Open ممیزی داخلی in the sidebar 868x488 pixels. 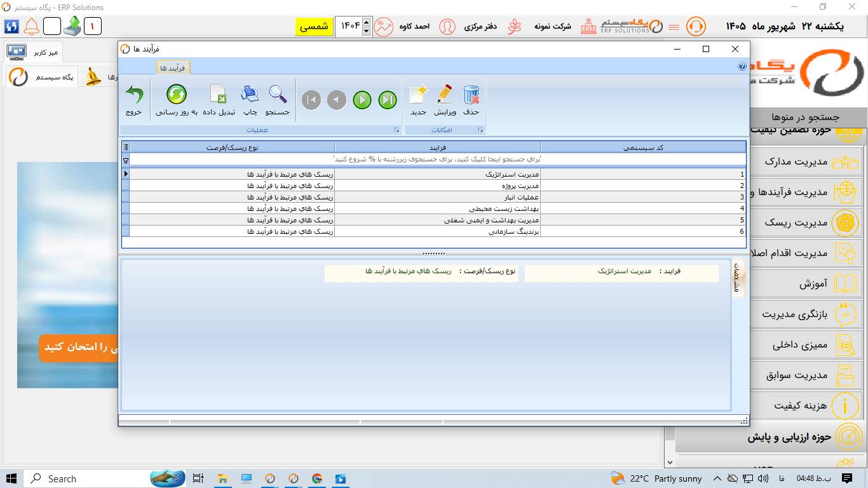(x=805, y=345)
